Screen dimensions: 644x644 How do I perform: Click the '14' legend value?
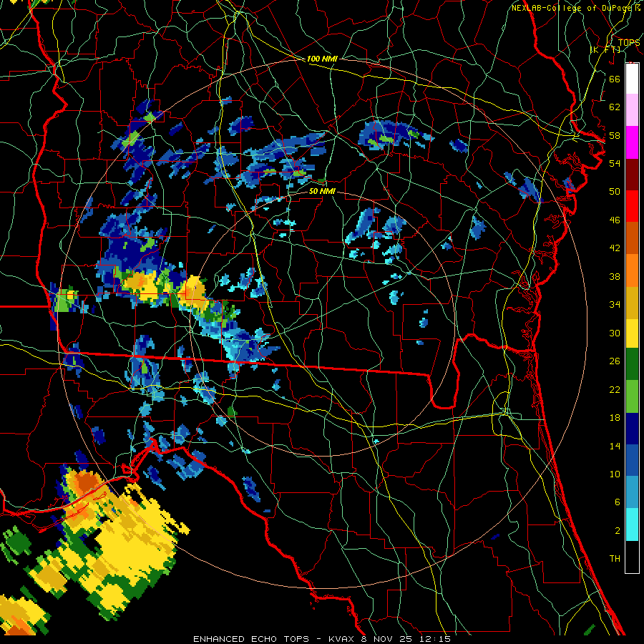[x=615, y=446]
